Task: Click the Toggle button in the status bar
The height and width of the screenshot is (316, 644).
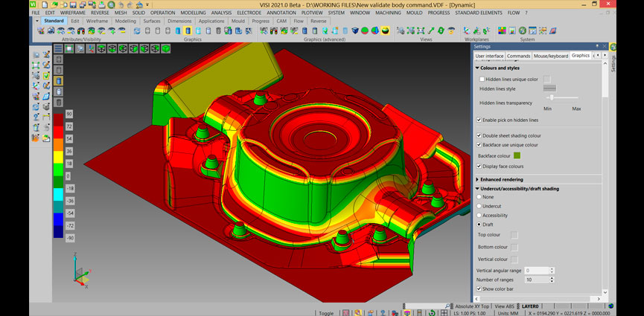Action: point(326,313)
